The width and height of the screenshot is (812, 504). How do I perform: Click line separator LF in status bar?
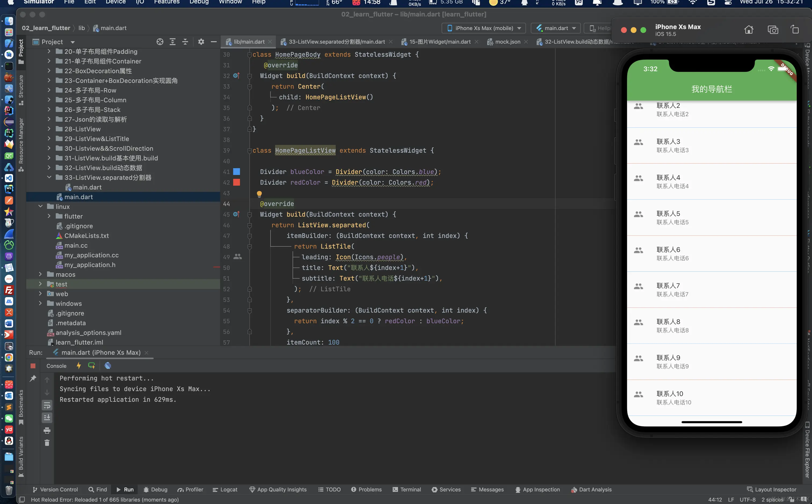[731, 499]
